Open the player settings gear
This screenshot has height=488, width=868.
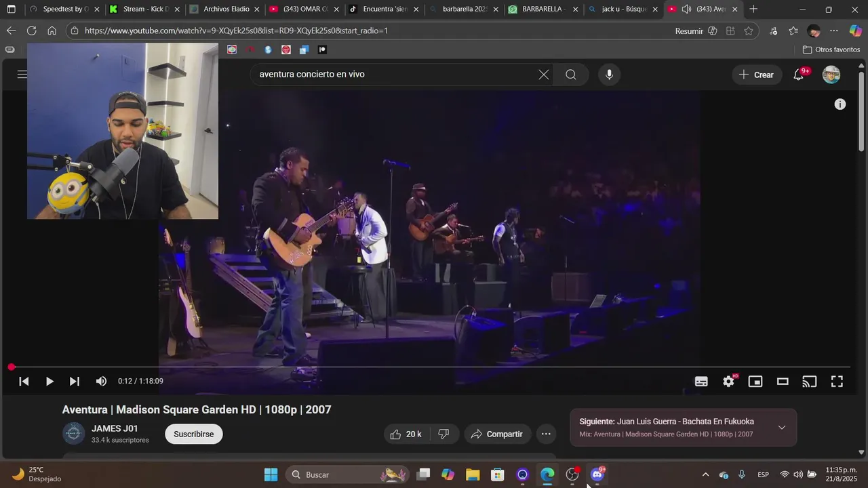point(728,382)
